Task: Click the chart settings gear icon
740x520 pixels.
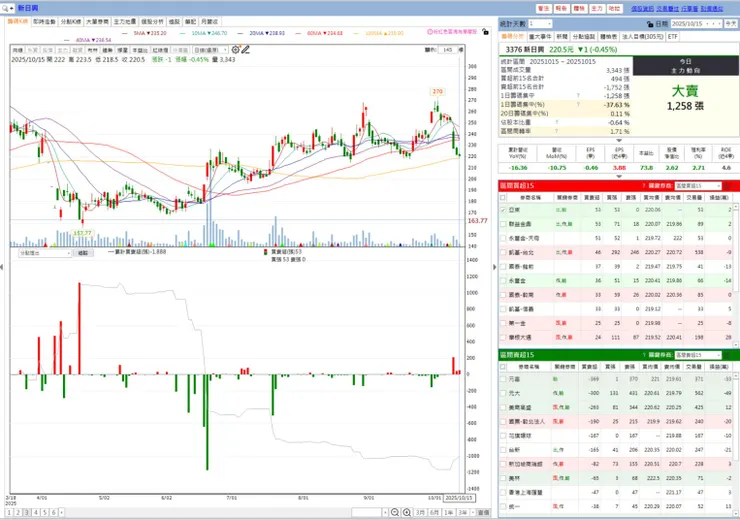Action: (x=235, y=50)
